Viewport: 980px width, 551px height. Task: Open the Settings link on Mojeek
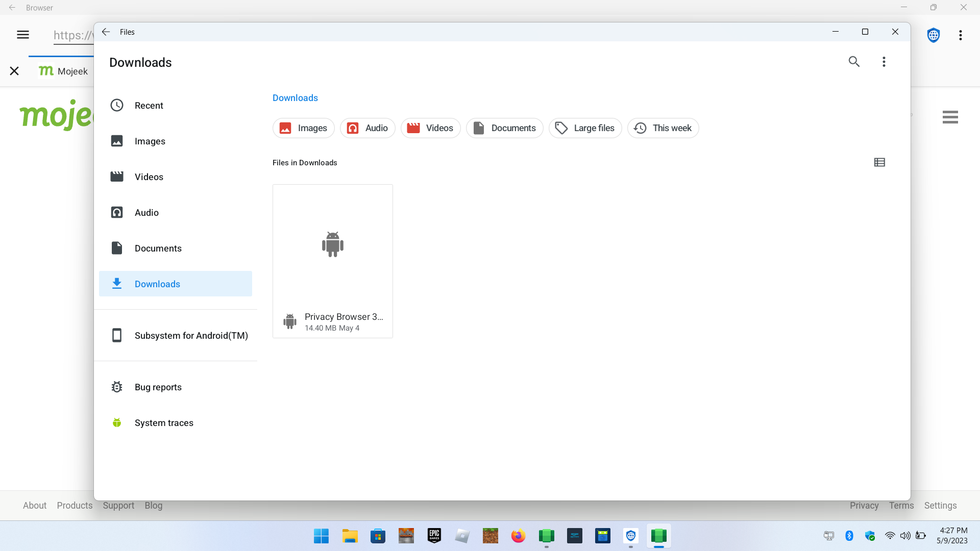pos(940,506)
